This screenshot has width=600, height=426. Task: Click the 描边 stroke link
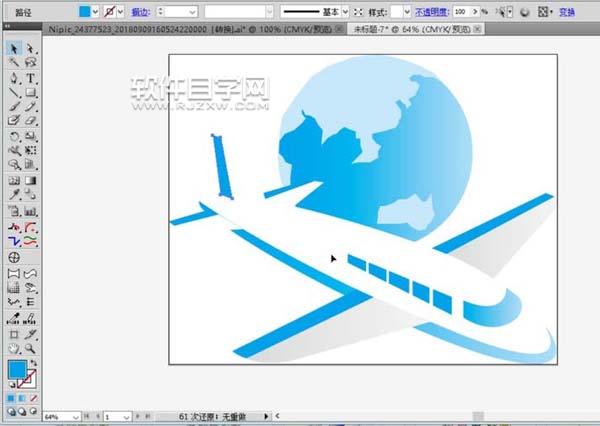(x=140, y=12)
